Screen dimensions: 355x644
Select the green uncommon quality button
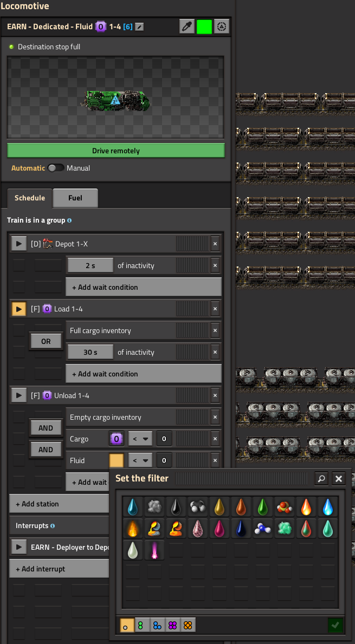[x=142, y=625]
